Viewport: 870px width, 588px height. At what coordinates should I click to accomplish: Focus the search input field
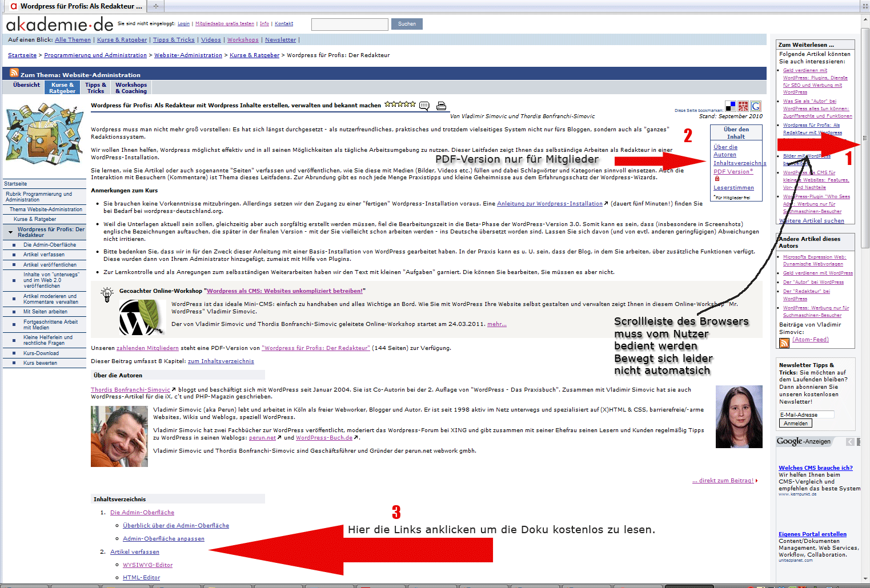point(350,24)
